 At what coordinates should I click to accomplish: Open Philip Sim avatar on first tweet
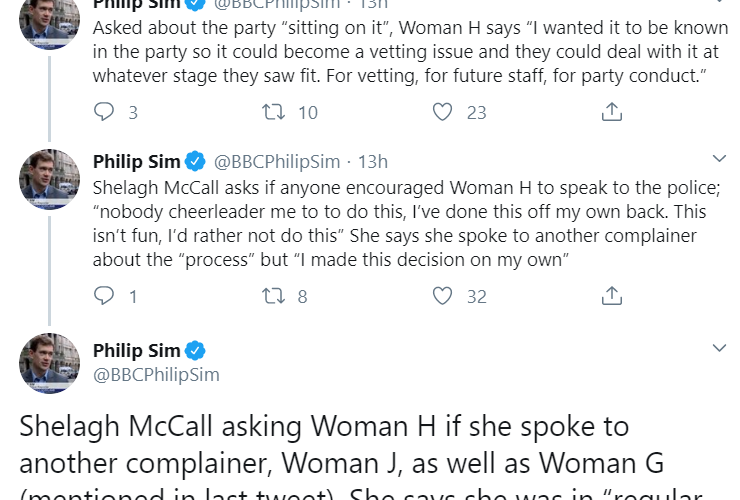(50, 15)
